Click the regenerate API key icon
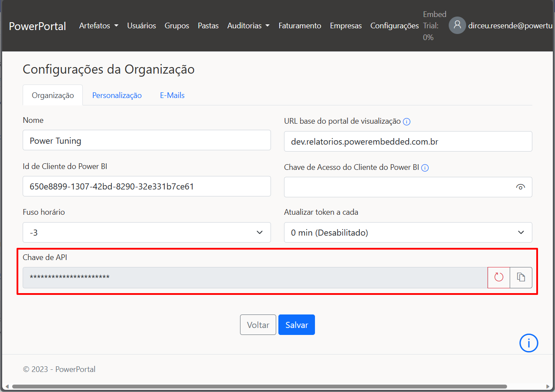Screen dimensions: 555x392 (499, 277)
